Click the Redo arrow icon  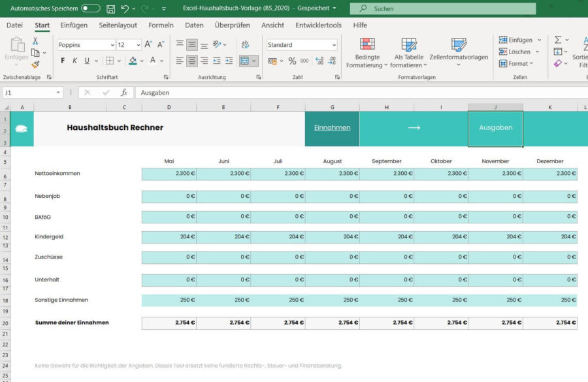coord(144,8)
